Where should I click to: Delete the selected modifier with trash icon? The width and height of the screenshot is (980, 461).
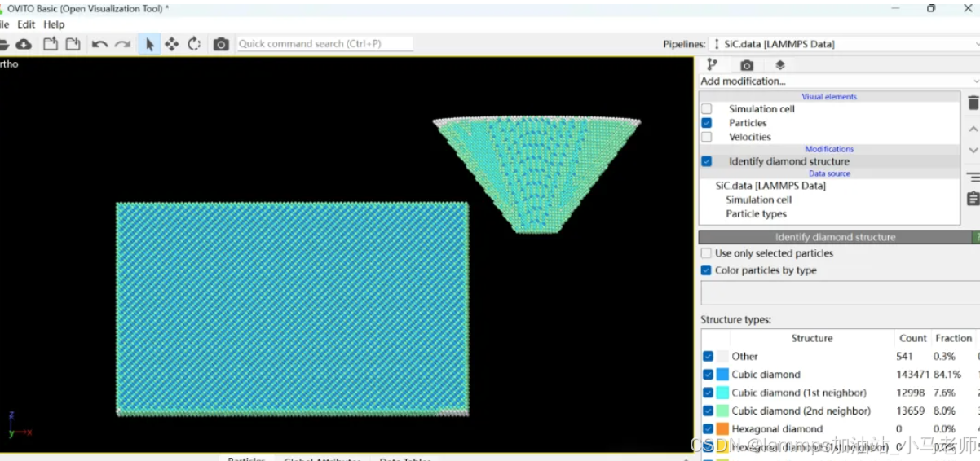(973, 103)
